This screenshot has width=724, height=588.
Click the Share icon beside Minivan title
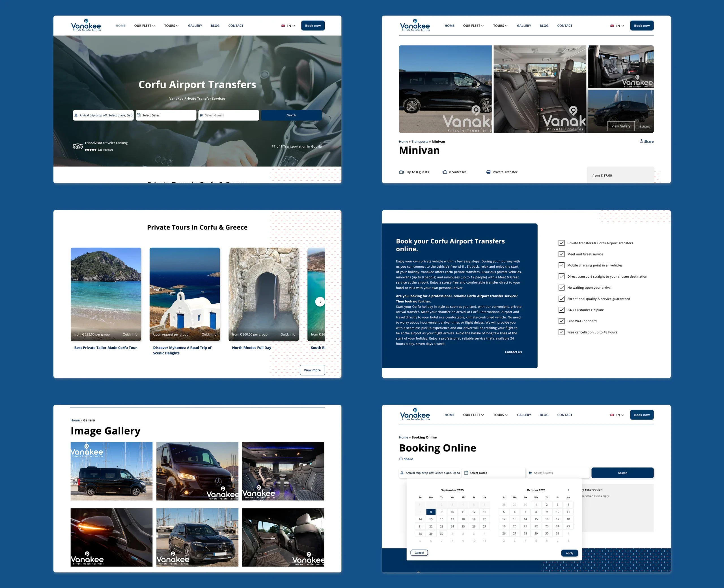coord(641,141)
